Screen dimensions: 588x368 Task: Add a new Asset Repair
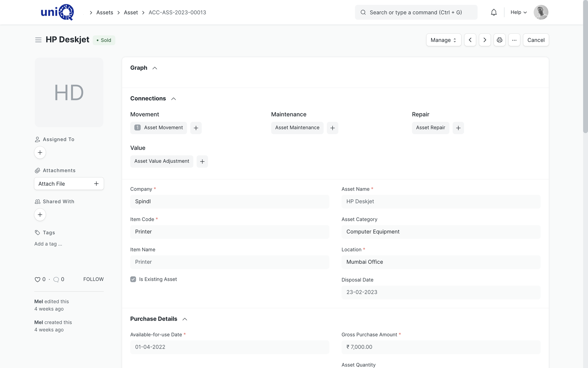pos(458,128)
